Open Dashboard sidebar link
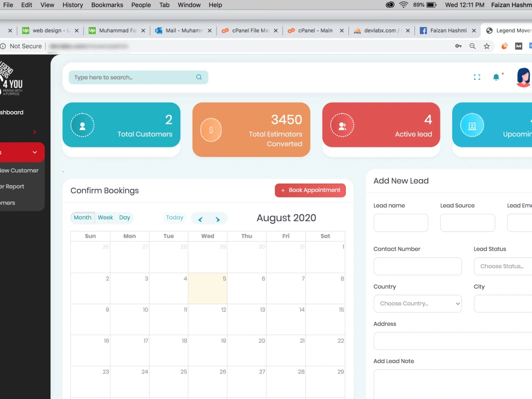Image resolution: width=532 pixels, height=399 pixels. tap(12, 112)
